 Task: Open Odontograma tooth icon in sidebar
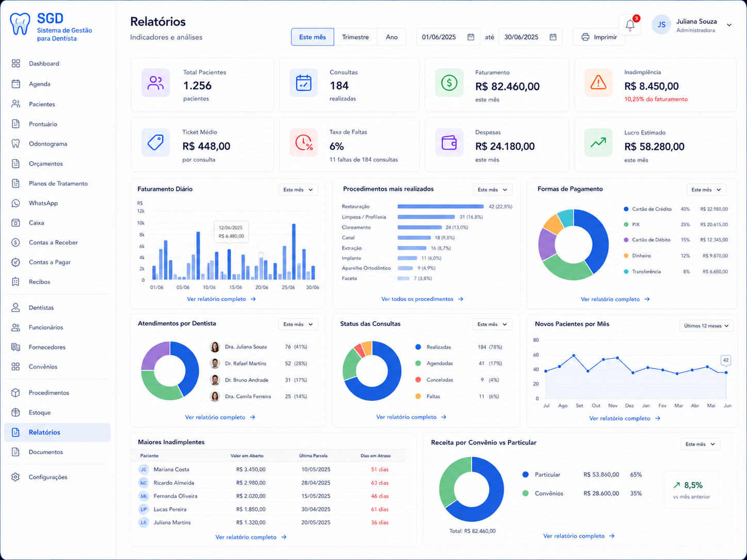[16, 144]
